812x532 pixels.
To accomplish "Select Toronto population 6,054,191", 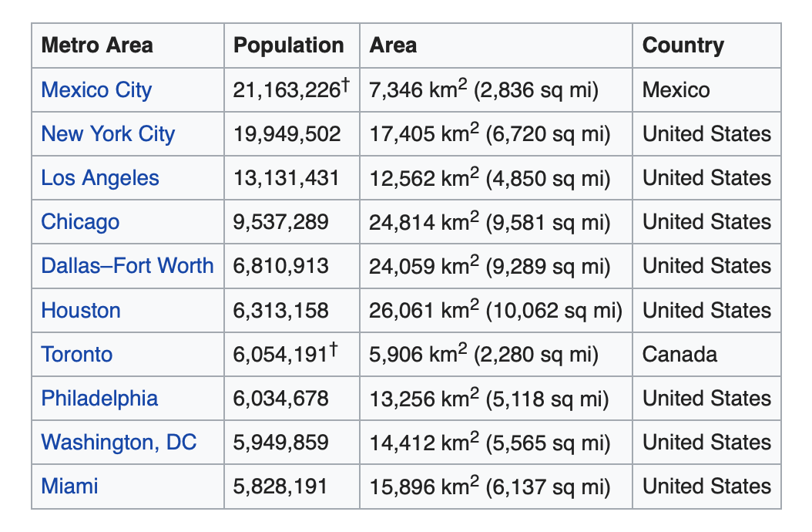I will pos(286,353).
